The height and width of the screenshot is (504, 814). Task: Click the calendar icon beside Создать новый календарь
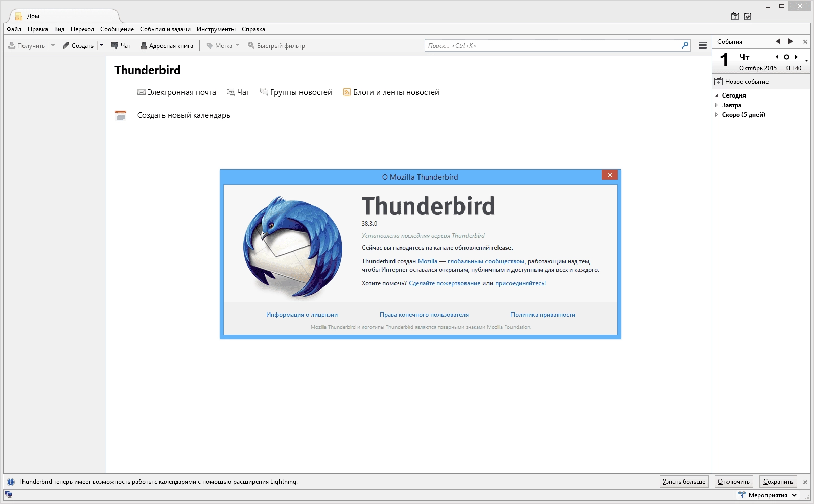(121, 116)
